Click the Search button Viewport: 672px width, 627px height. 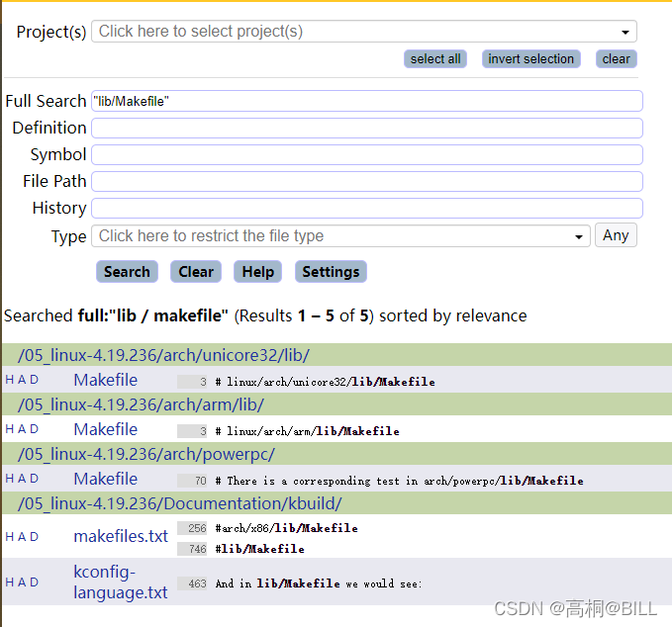(x=127, y=272)
